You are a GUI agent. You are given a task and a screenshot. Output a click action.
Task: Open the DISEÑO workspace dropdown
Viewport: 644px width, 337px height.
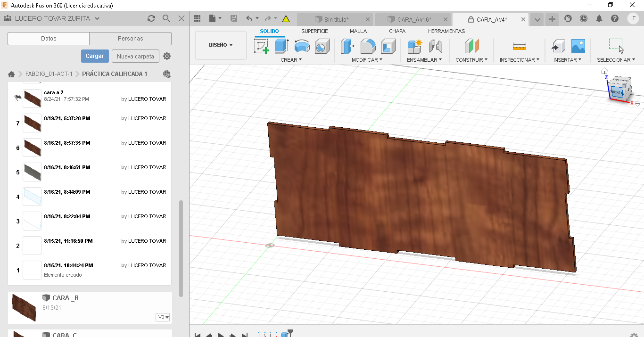221,45
